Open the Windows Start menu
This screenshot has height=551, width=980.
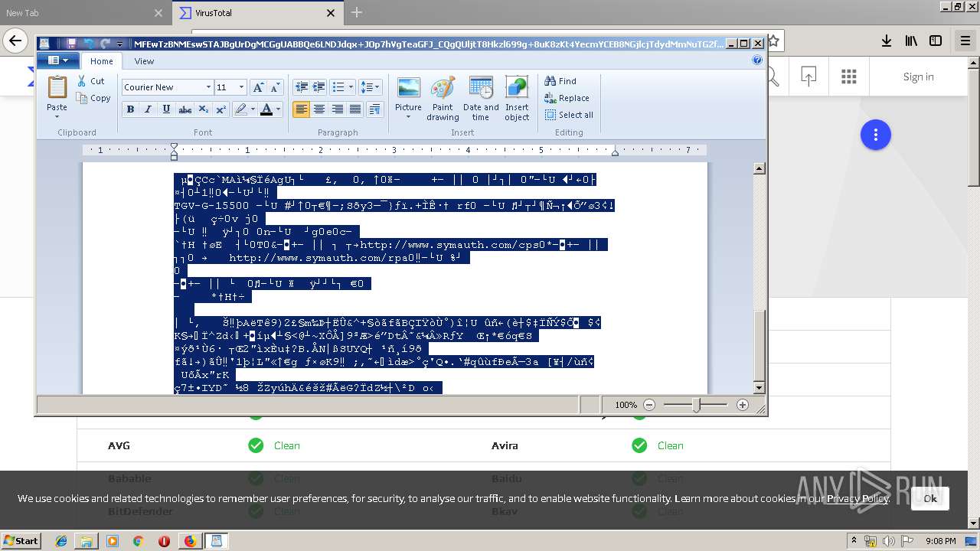click(21, 540)
